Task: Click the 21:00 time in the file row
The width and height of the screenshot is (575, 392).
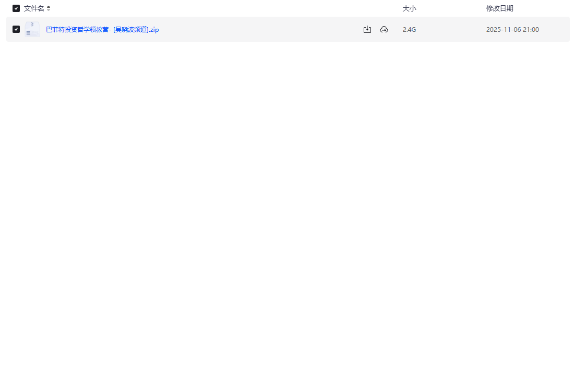Action: tap(531, 30)
